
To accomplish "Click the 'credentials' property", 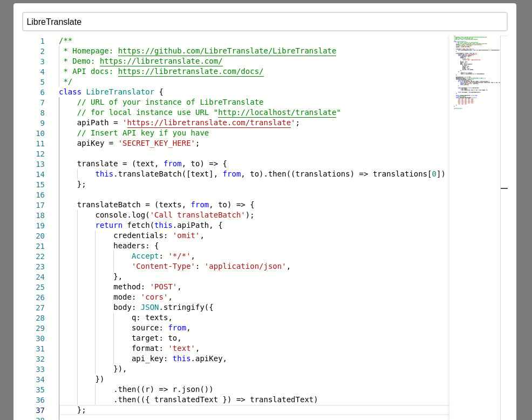I will [x=139, y=235].
